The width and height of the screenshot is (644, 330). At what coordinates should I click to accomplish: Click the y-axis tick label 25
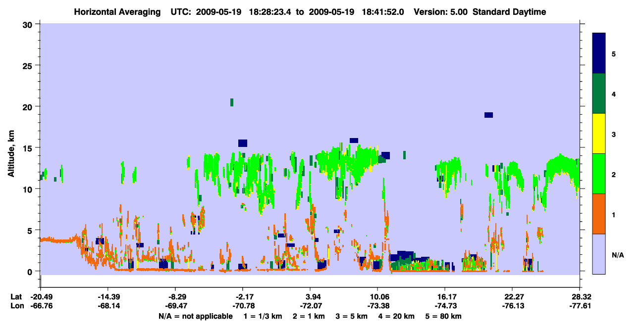tap(28, 65)
